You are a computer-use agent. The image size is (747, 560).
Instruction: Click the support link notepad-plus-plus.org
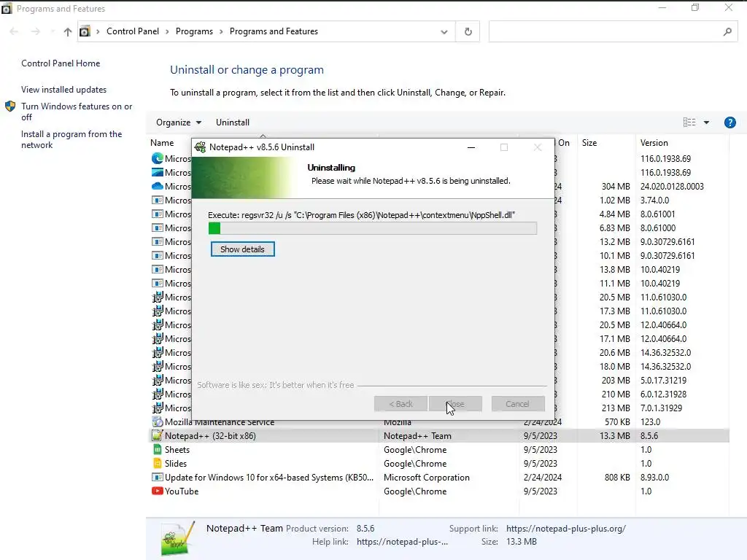(566, 529)
